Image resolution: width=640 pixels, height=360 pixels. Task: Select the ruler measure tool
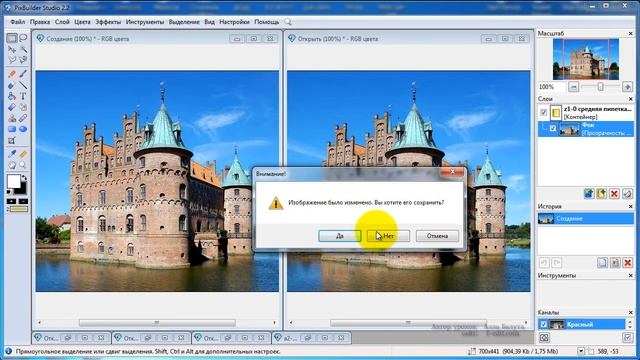tap(23, 154)
